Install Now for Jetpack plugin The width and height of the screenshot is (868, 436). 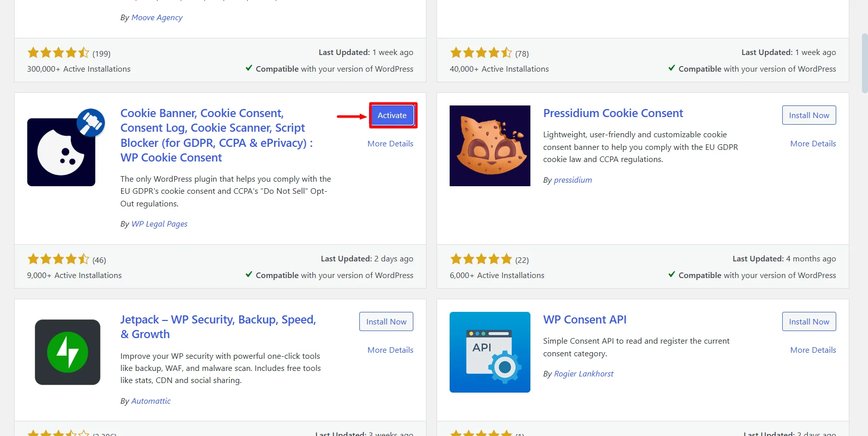click(386, 321)
